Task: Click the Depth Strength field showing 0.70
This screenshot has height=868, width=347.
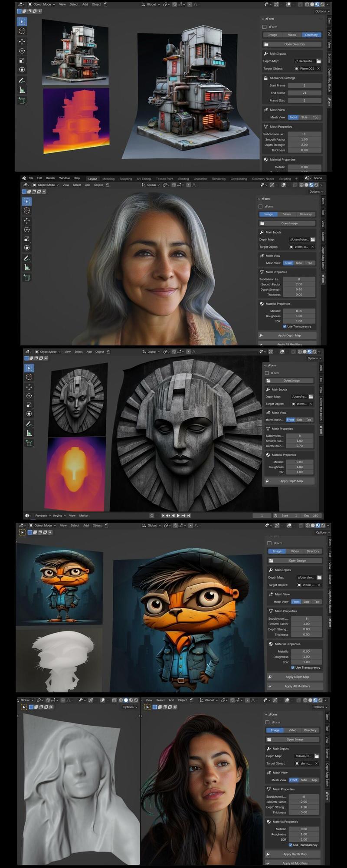Action: (299, 446)
